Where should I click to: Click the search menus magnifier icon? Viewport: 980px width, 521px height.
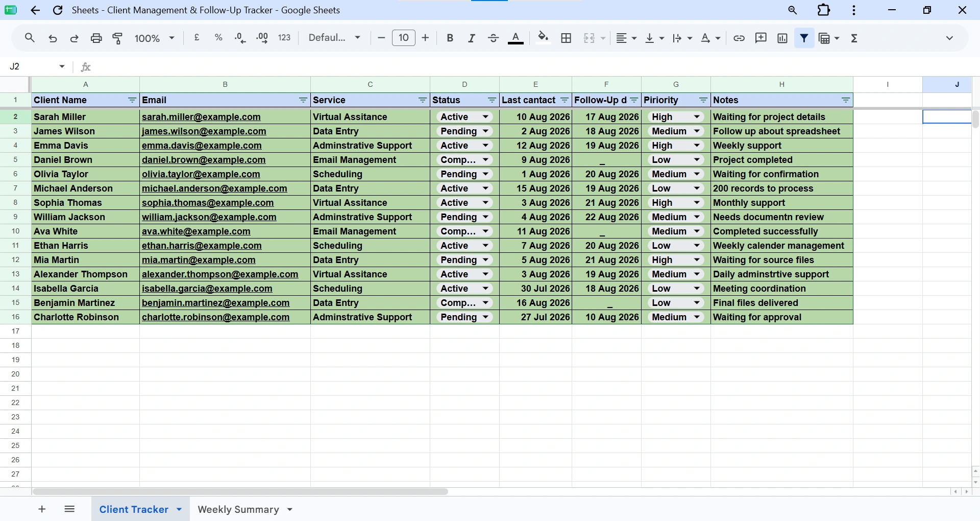click(x=30, y=38)
